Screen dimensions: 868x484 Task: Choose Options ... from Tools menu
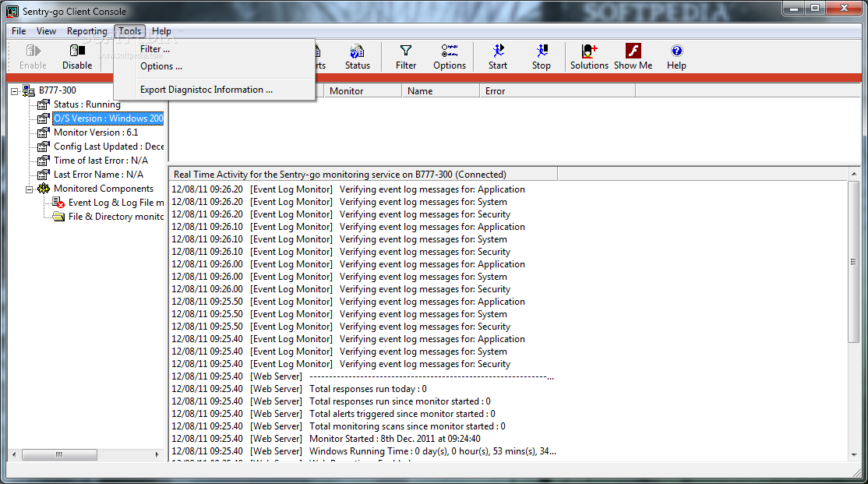point(214,66)
